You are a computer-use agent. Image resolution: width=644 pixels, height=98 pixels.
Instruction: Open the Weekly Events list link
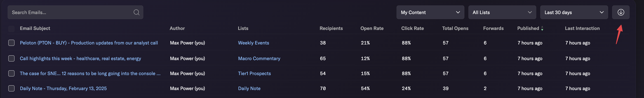pos(254,43)
